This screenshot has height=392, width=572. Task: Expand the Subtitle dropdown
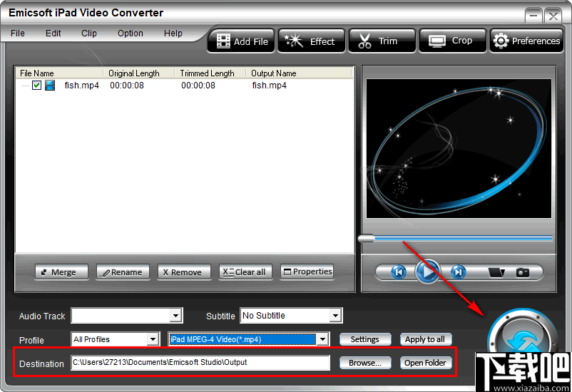(x=335, y=316)
